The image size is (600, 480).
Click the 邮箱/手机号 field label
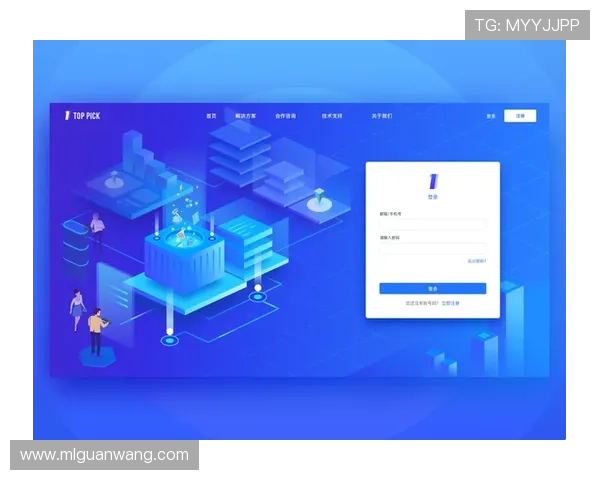click(390, 214)
